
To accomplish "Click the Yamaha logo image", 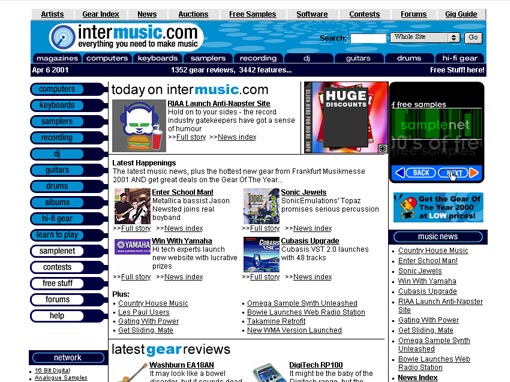I will [132, 246].
